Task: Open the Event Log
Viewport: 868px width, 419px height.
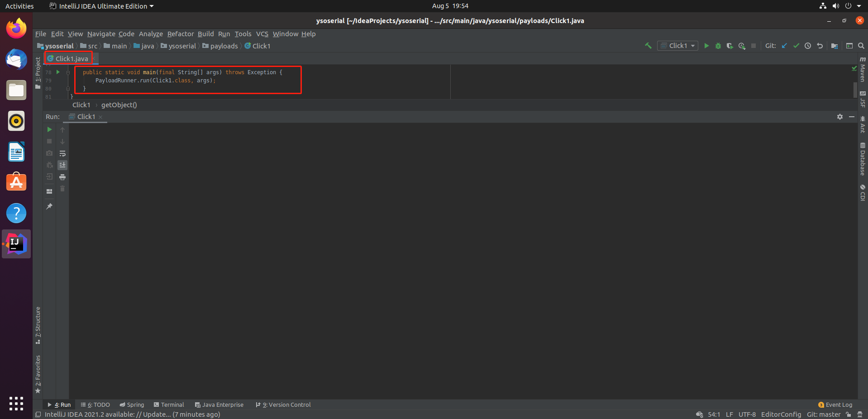Action: point(835,405)
